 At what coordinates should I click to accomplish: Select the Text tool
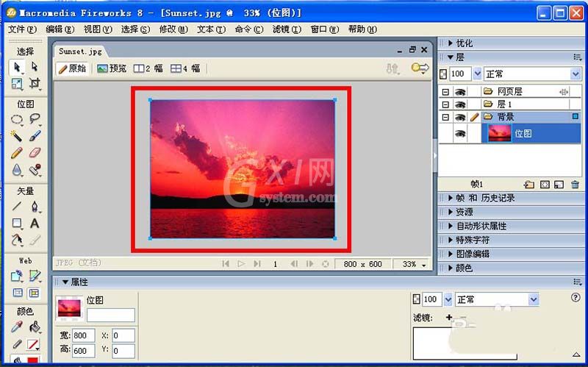pos(35,224)
